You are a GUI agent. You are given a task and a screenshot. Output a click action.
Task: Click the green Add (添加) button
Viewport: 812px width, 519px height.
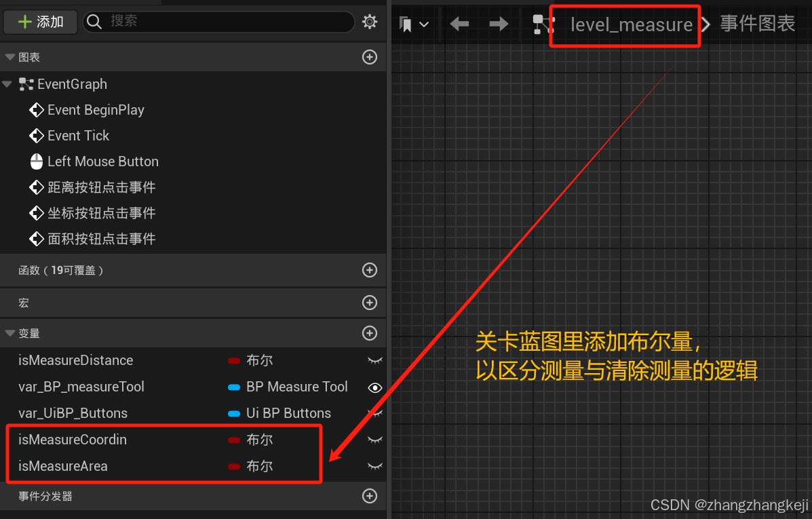(x=41, y=22)
